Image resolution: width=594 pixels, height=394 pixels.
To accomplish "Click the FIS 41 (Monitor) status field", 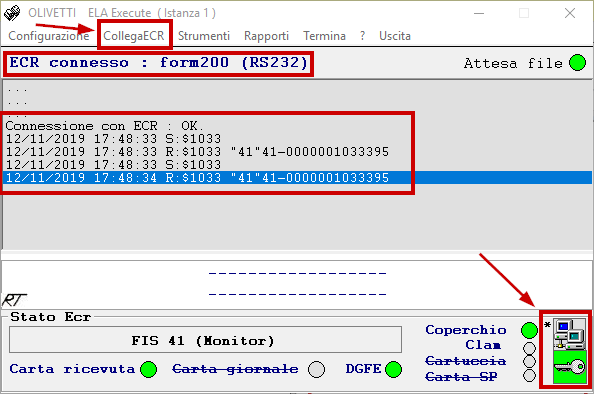I will (205, 340).
